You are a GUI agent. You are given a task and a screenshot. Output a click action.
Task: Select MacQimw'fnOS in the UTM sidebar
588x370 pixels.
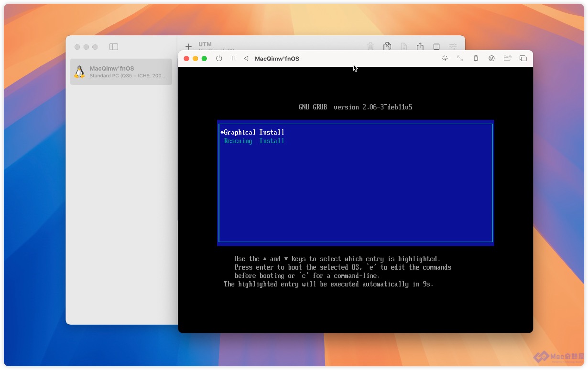(x=121, y=72)
